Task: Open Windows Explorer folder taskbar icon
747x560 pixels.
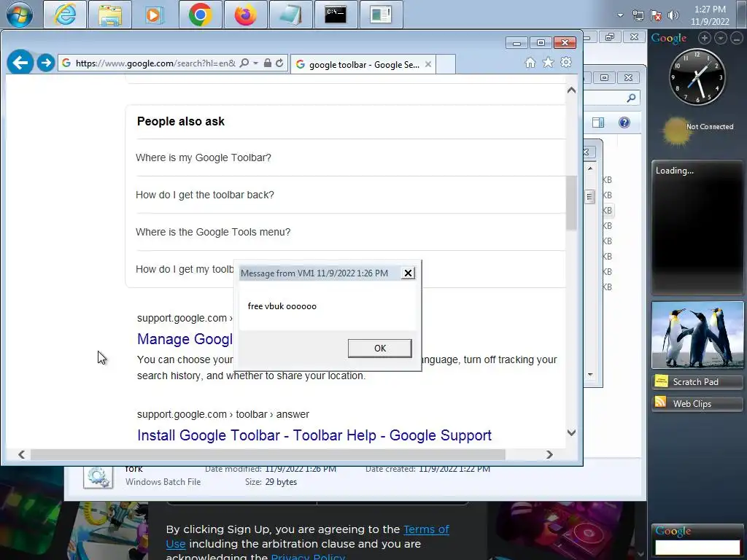Action: [110, 15]
